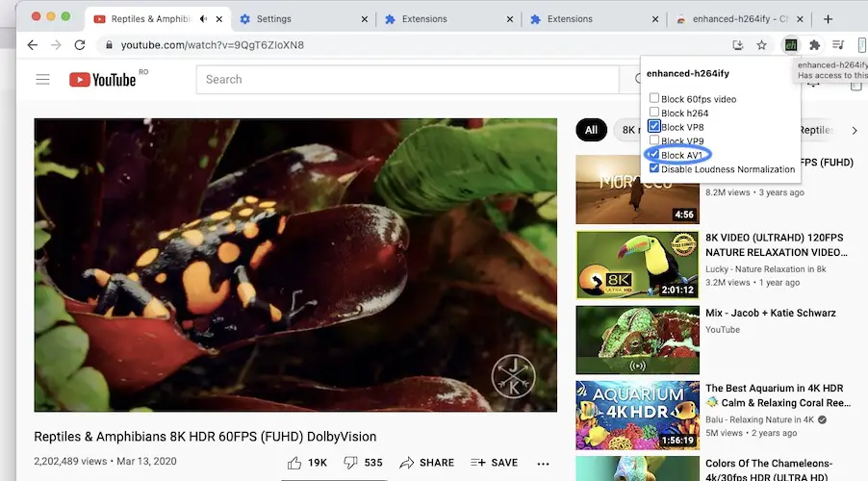
Task: Open the media control playlist icon
Action: [x=839, y=45]
